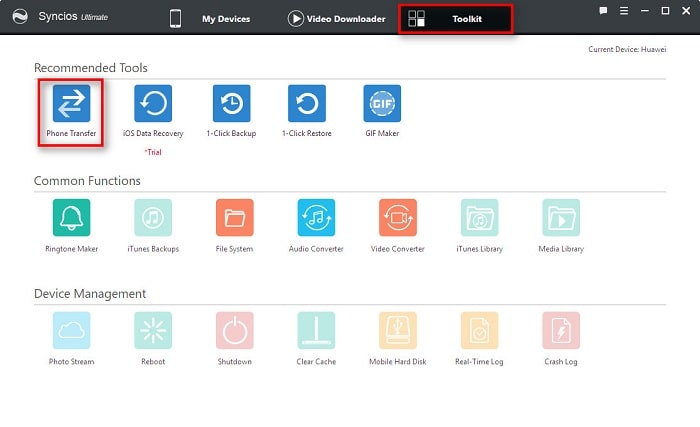The height and width of the screenshot is (427, 700).
Task: Browse the File System
Action: (x=234, y=218)
